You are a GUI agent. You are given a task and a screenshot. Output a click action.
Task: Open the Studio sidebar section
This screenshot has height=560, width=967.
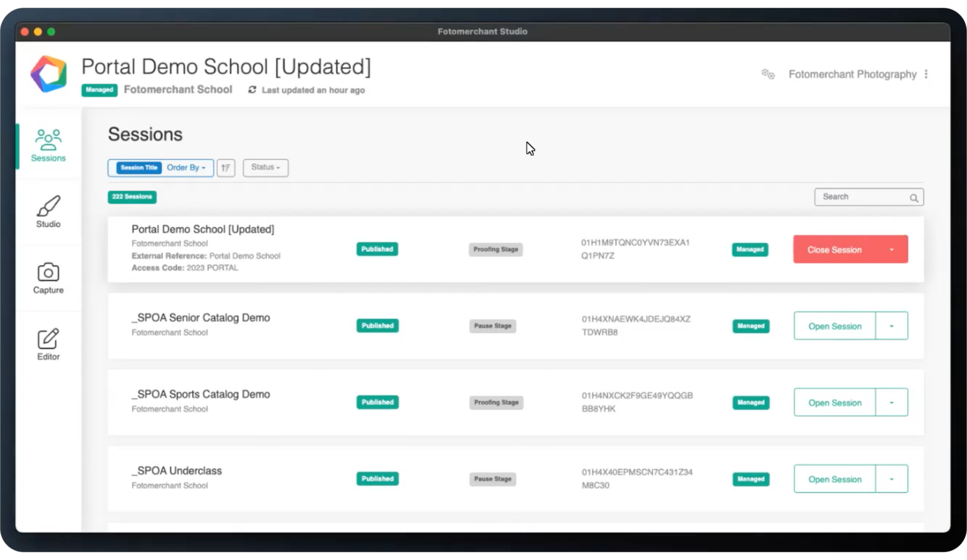pyautogui.click(x=48, y=212)
